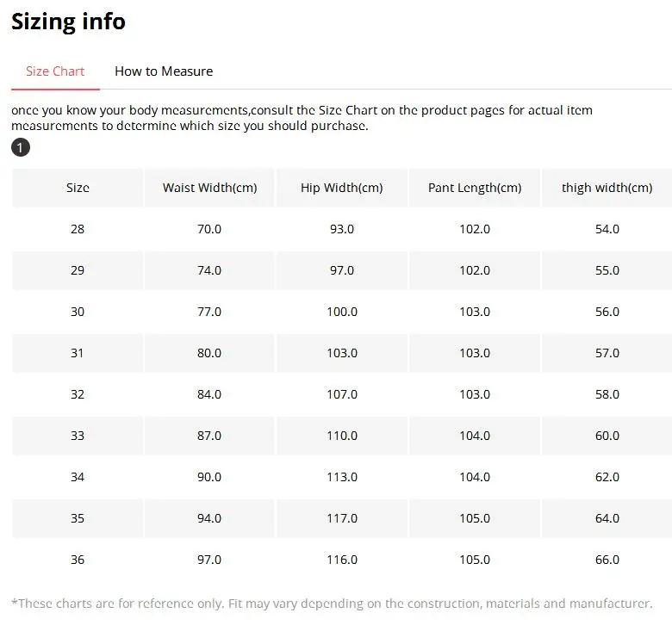Click thigh width value 66.0
672x625 pixels.
(607, 560)
